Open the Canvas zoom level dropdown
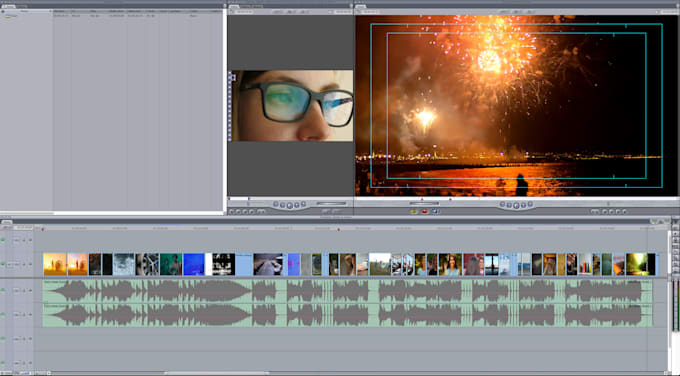 coord(504,12)
